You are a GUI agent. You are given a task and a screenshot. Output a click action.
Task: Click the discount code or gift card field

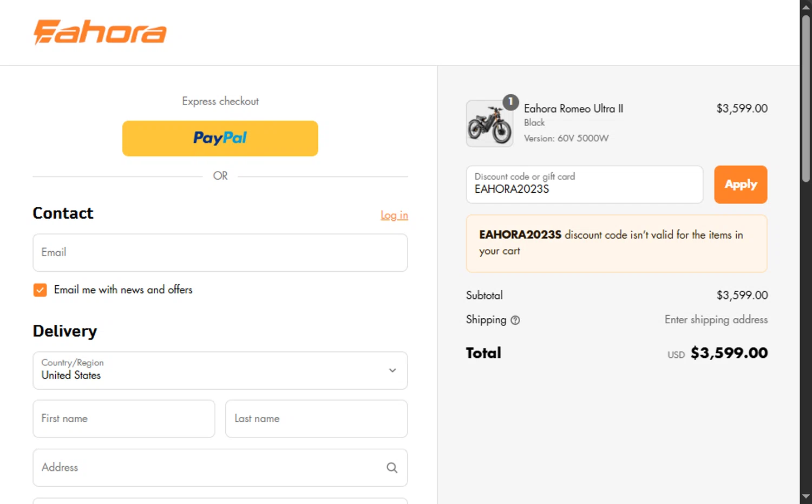tap(584, 185)
